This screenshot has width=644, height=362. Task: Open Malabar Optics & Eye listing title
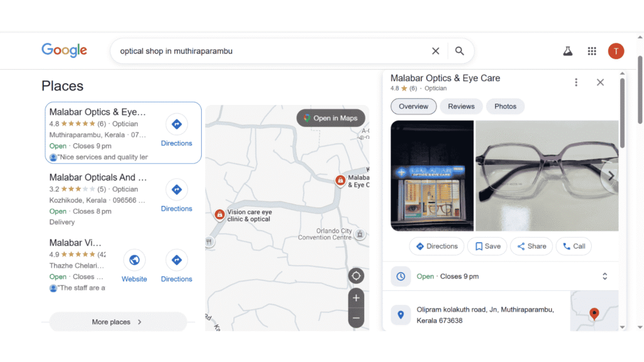pyautogui.click(x=97, y=112)
